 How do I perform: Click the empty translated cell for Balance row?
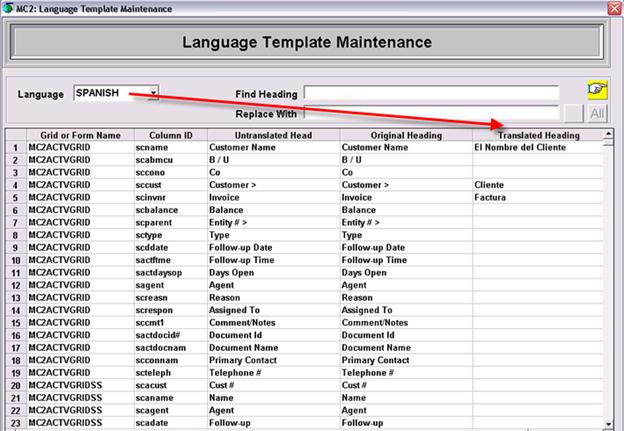(x=538, y=210)
